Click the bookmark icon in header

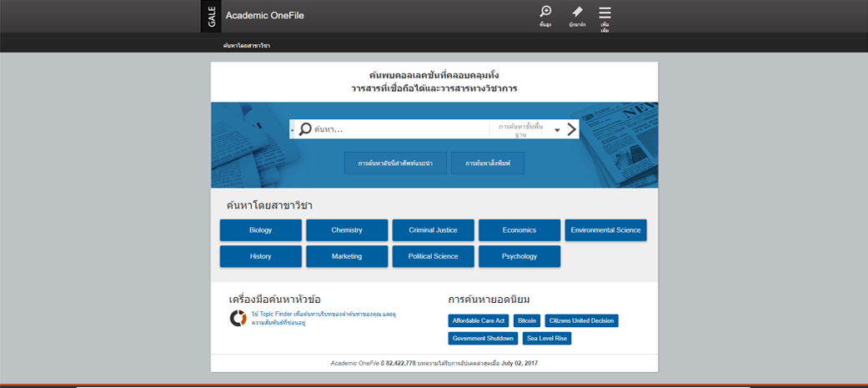pos(577,12)
